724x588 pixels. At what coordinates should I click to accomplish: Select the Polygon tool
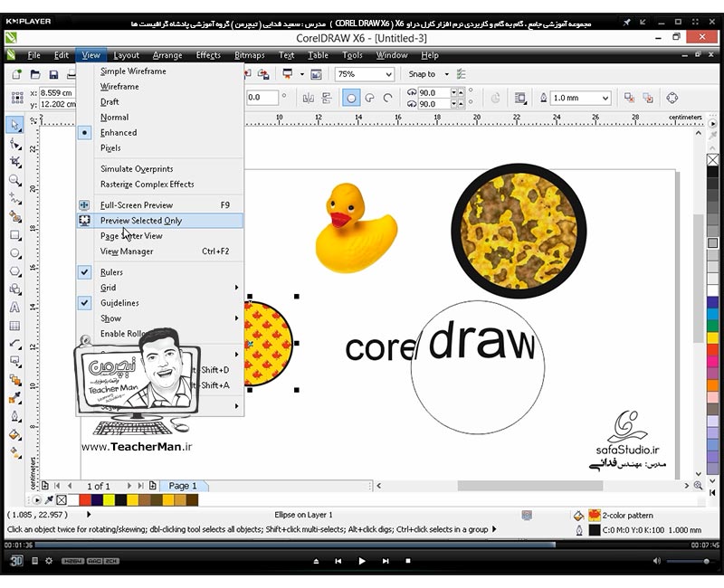coord(15,271)
